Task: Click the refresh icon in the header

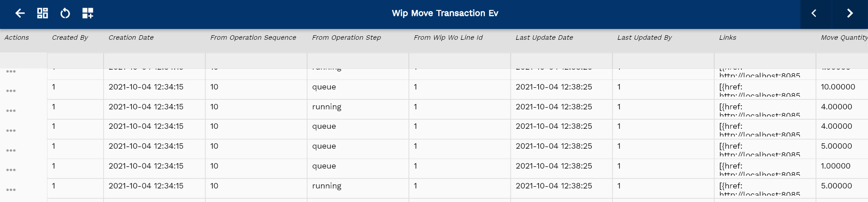Action: click(65, 13)
